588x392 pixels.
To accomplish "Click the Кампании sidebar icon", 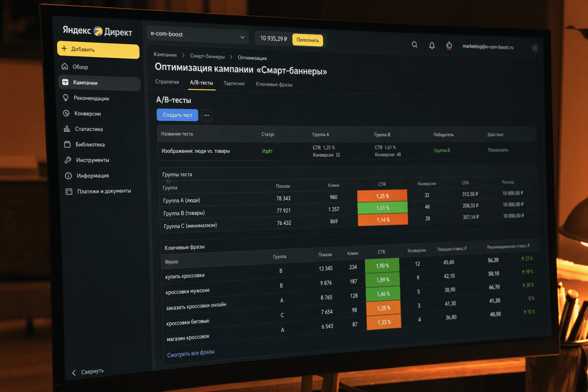I will (65, 82).
